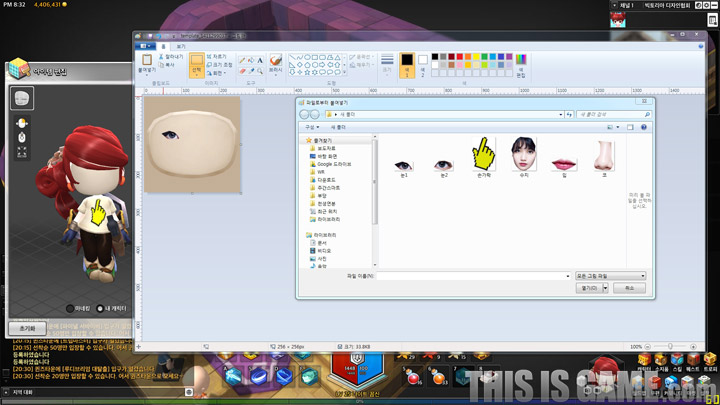The image size is (720, 405).
Task: Open the file type filter dropdown
Action: point(612,275)
